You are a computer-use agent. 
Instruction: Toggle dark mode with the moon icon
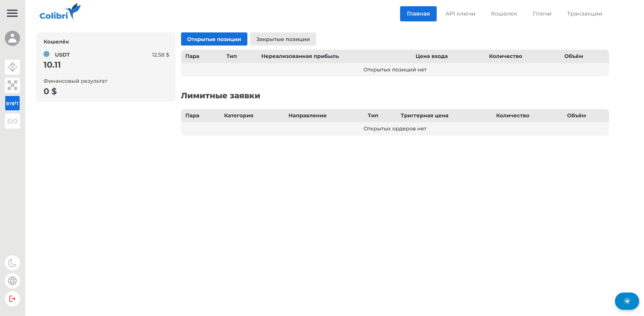[12, 263]
